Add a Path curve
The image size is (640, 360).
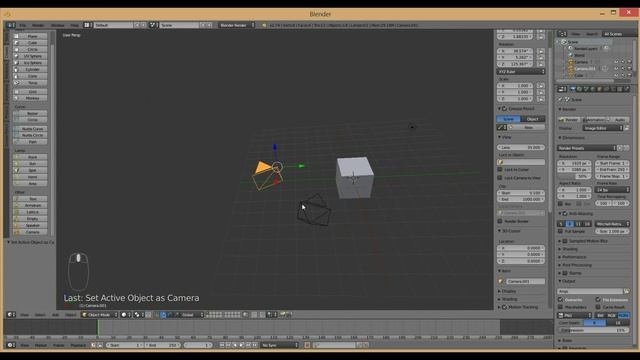(x=30, y=142)
